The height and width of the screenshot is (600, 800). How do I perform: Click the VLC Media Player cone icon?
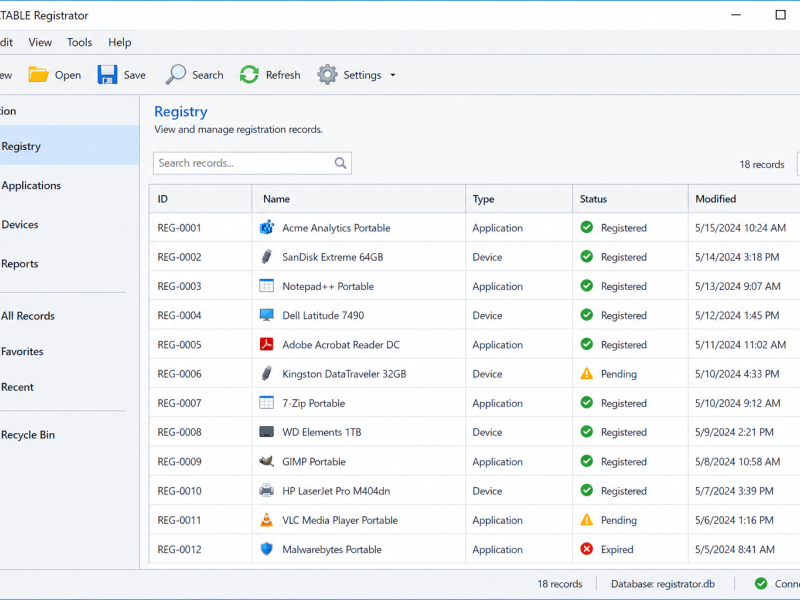pyautogui.click(x=266, y=520)
